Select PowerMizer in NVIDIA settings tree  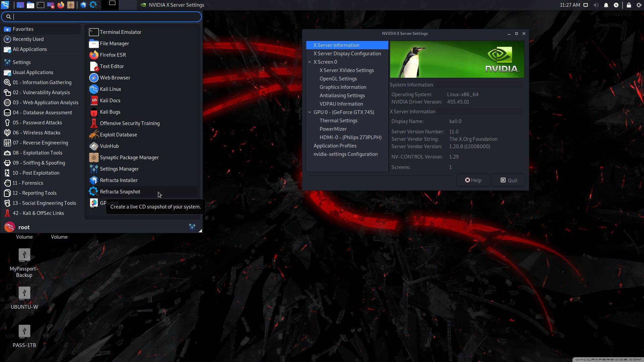click(x=333, y=129)
